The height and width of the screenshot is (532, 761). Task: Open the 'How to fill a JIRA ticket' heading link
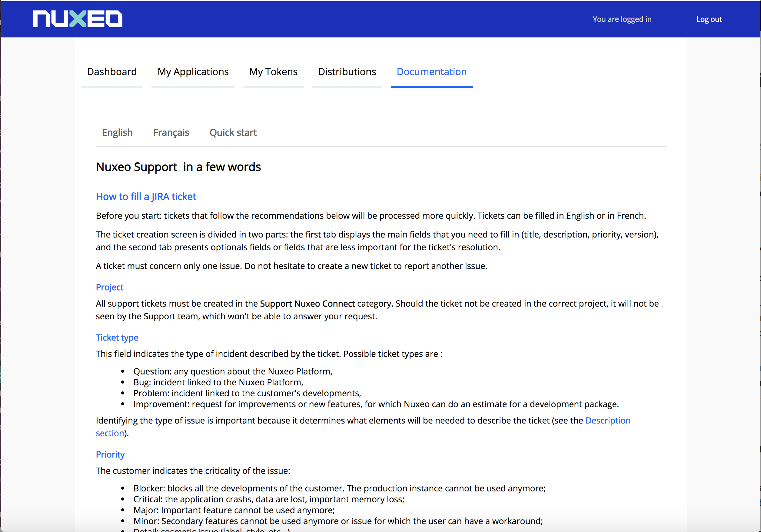[146, 197]
